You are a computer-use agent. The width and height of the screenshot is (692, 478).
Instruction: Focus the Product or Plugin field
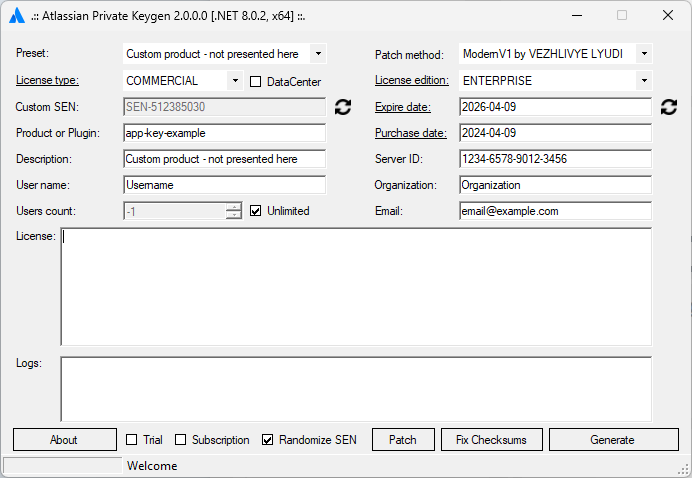point(225,133)
